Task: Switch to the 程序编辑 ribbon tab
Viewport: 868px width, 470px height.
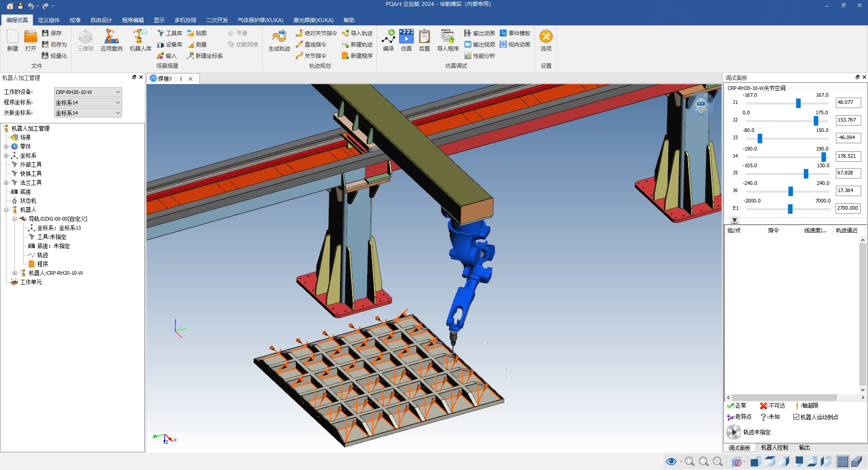Action: tap(132, 20)
